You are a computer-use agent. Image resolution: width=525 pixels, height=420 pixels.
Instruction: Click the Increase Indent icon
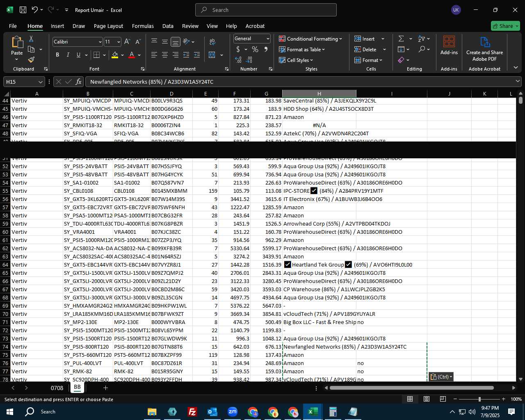click(x=197, y=55)
